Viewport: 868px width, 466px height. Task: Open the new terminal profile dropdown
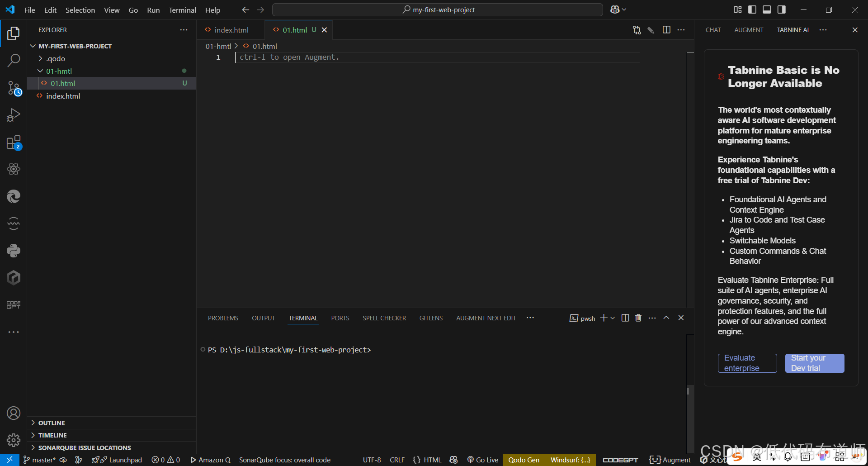tap(613, 318)
